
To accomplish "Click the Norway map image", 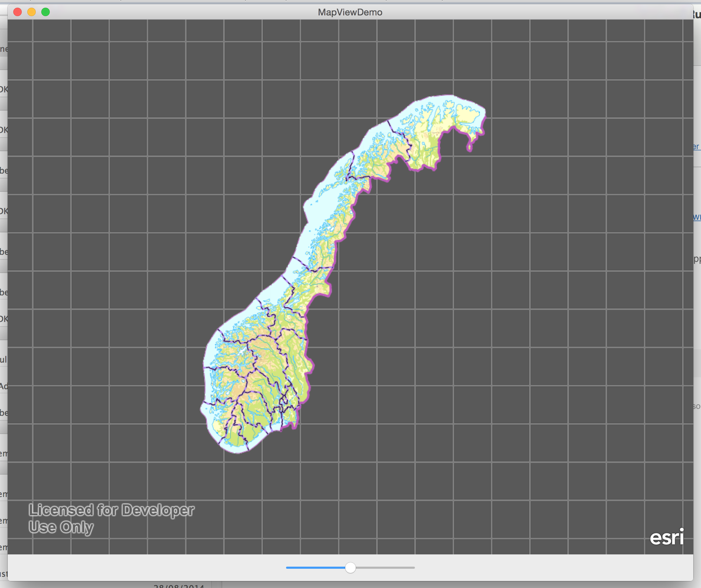I will (x=343, y=274).
